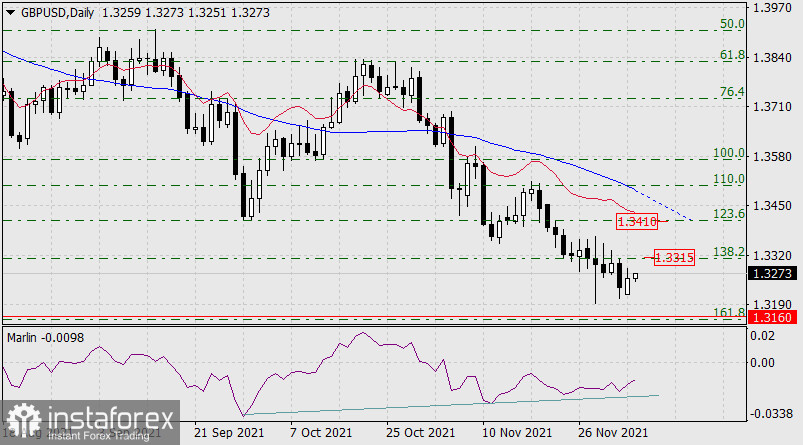Click the red 1.3315 price label
The height and width of the screenshot is (445, 803).
tap(674, 258)
